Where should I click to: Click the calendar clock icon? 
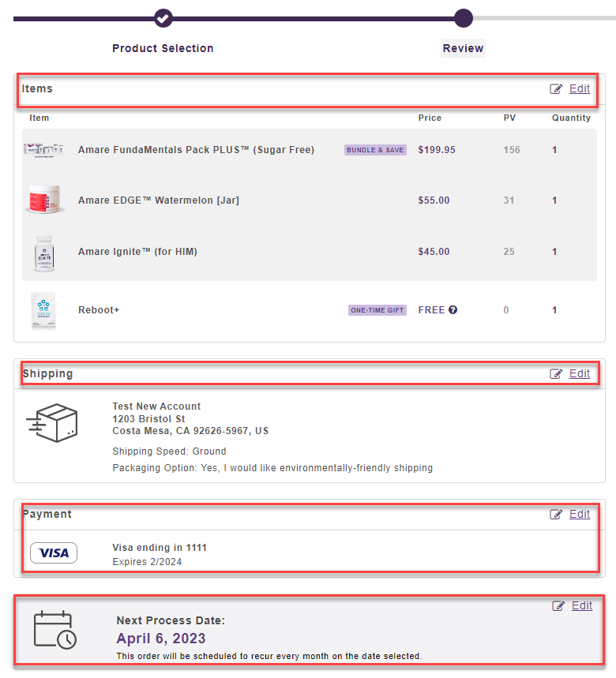54,631
